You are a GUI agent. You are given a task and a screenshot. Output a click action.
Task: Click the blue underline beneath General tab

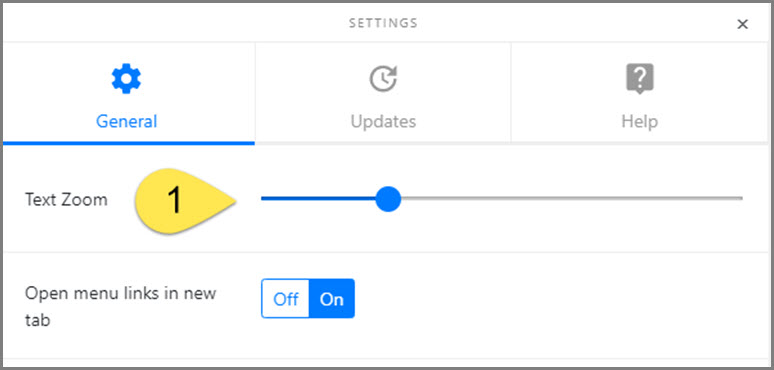coord(129,143)
